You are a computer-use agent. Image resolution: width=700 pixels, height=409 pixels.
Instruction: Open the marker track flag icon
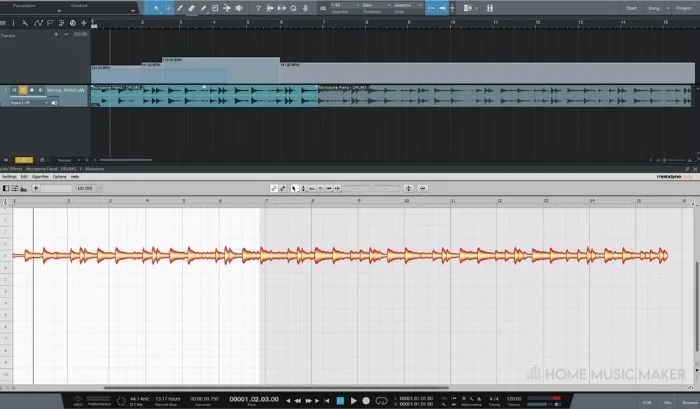click(50, 23)
